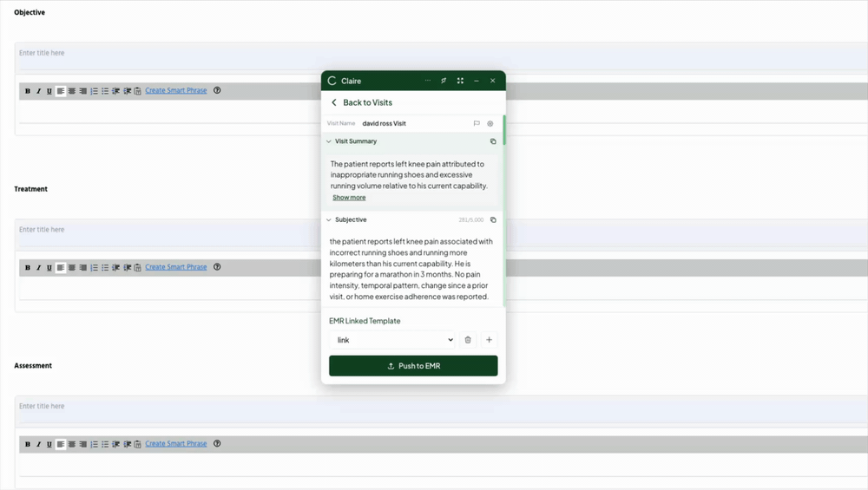Insert bulleted list in Treatment toolbar
Image resolution: width=868 pixels, height=490 pixels.
[105, 267]
